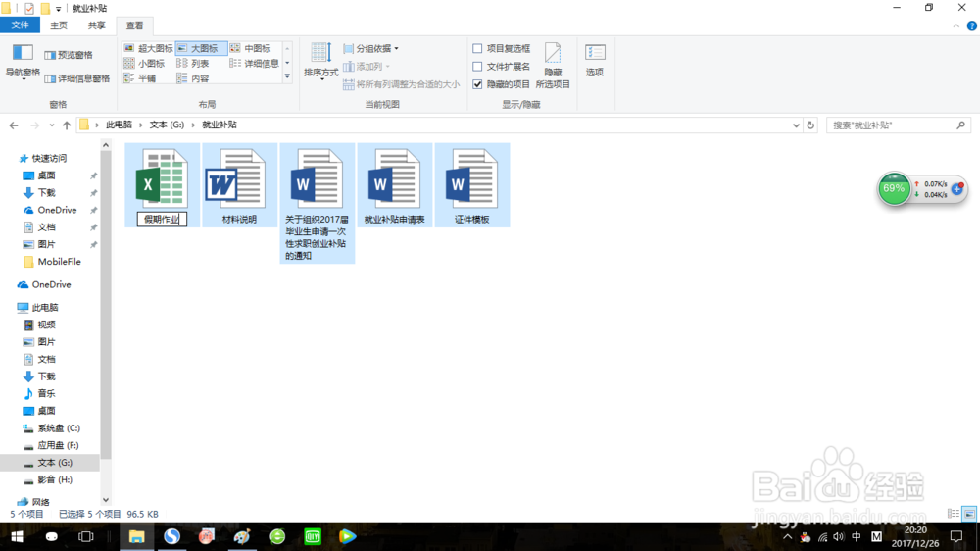Select the file 关于组织2017届毕业生申请一次性求职创业补贴的通知

pos(317,203)
